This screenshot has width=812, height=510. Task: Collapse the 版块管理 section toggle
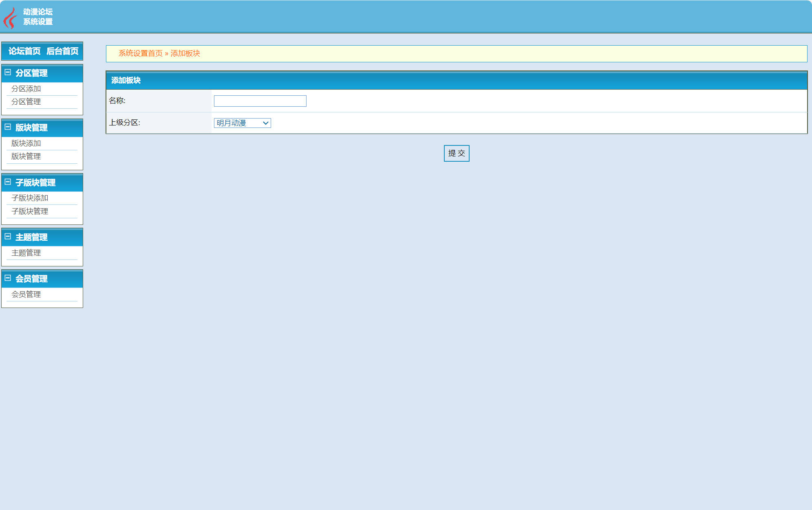[x=8, y=127]
